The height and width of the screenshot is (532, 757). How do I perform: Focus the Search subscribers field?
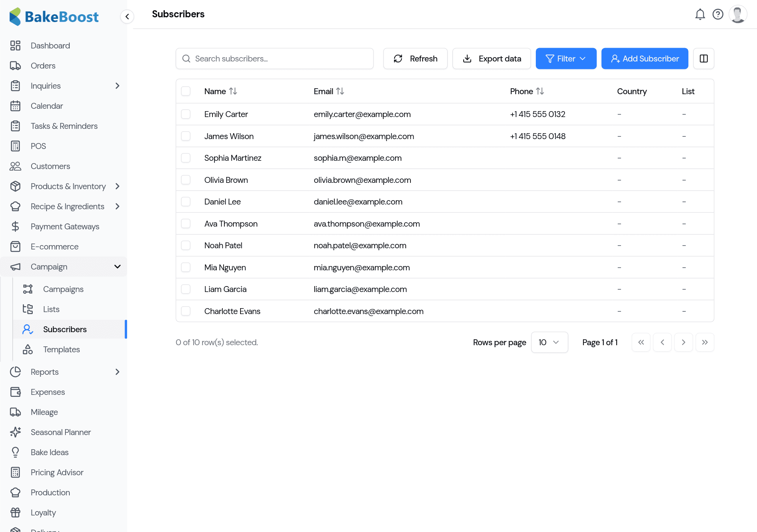(x=274, y=59)
